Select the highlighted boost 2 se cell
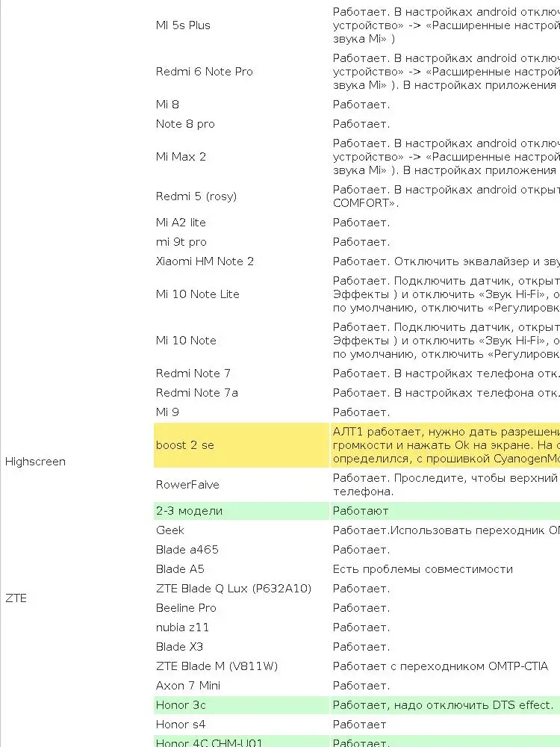The height and width of the screenshot is (747, 560). (241, 445)
